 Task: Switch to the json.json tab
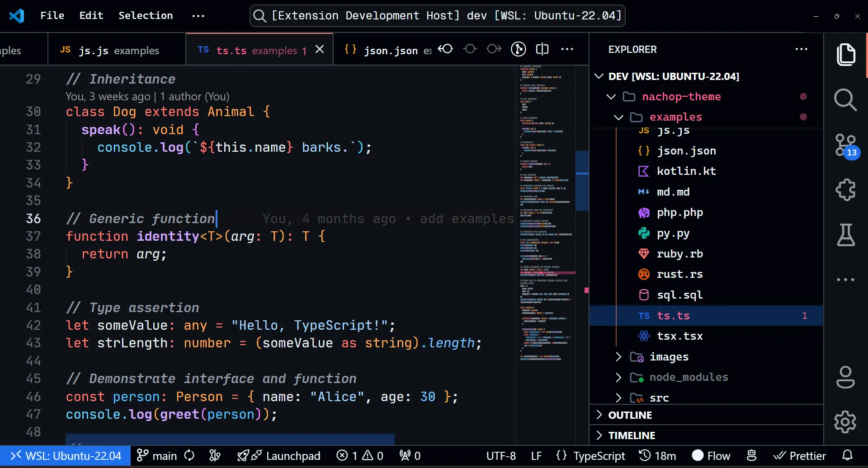click(383, 50)
